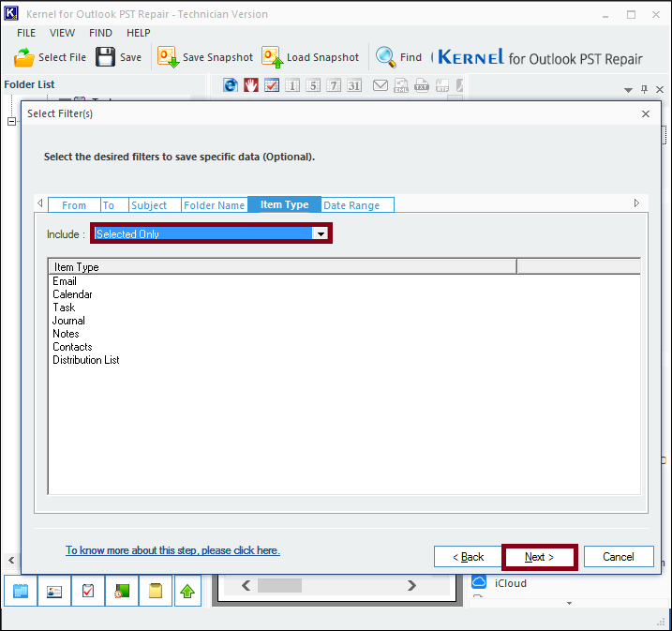Screen dimensions: 672x631
Task: Click the TXT export icon
Action: (x=422, y=85)
